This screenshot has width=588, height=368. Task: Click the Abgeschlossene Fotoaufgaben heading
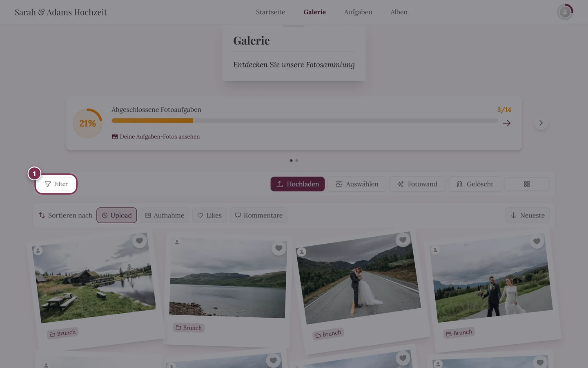pyautogui.click(x=156, y=110)
